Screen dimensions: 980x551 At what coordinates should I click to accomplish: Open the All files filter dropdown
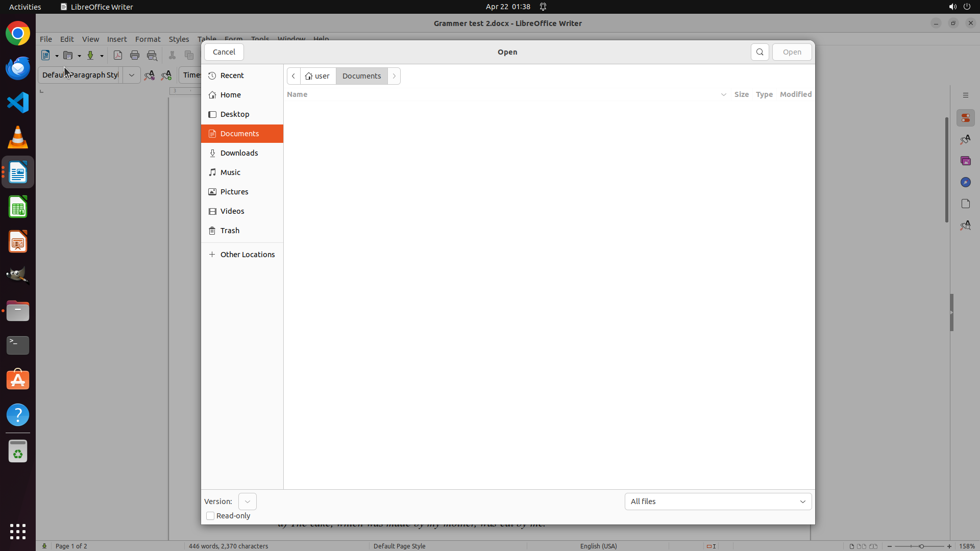pos(718,502)
